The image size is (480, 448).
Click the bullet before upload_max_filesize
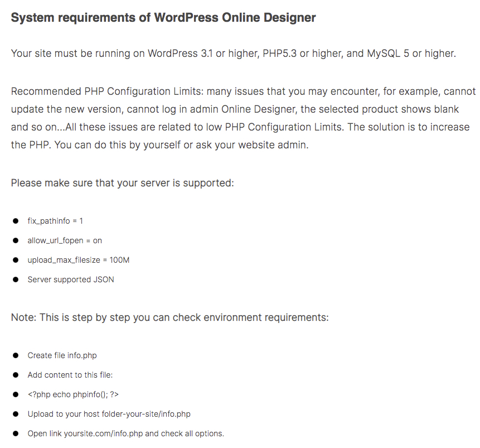16,260
